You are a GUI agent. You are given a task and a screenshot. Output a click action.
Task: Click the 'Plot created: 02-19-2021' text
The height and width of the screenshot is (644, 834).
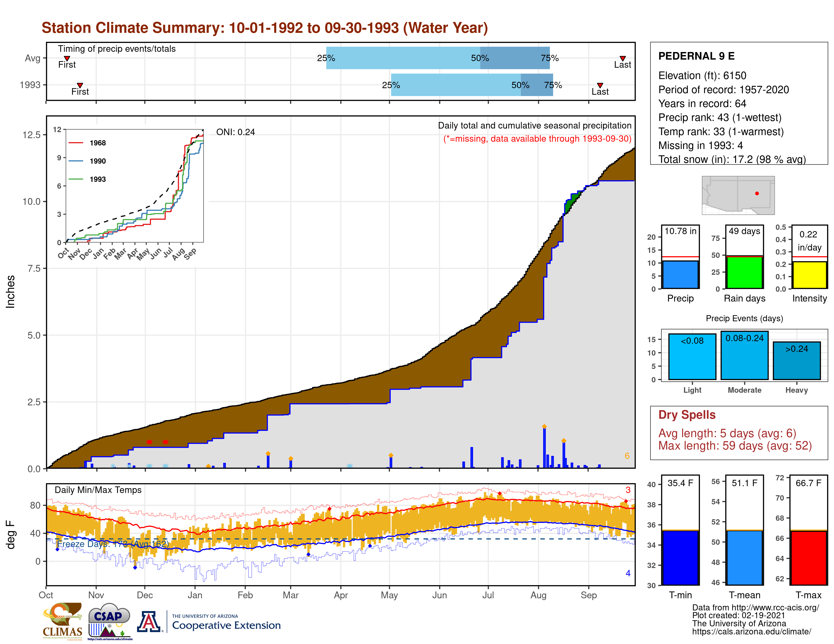[738, 615]
